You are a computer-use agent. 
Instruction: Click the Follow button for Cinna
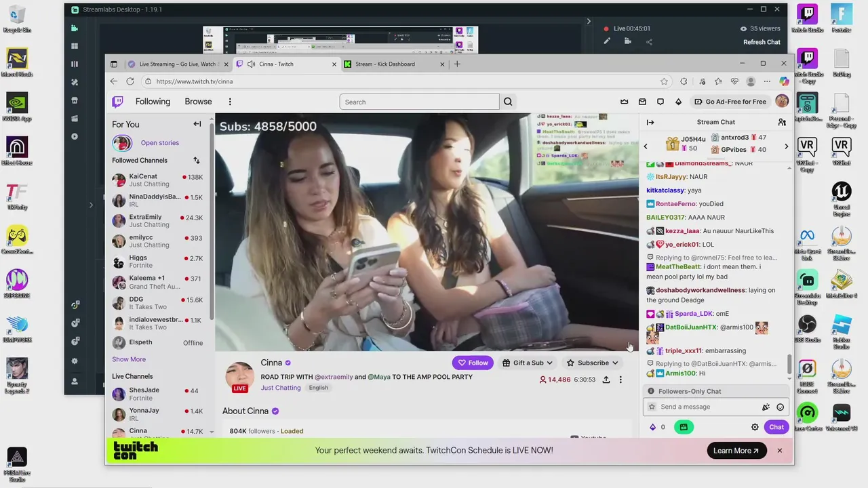(473, 363)
